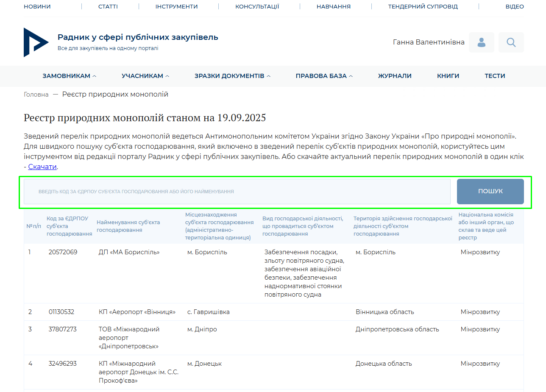
Task: Click the Скачати download link
Action: click(x=42, y=167)
